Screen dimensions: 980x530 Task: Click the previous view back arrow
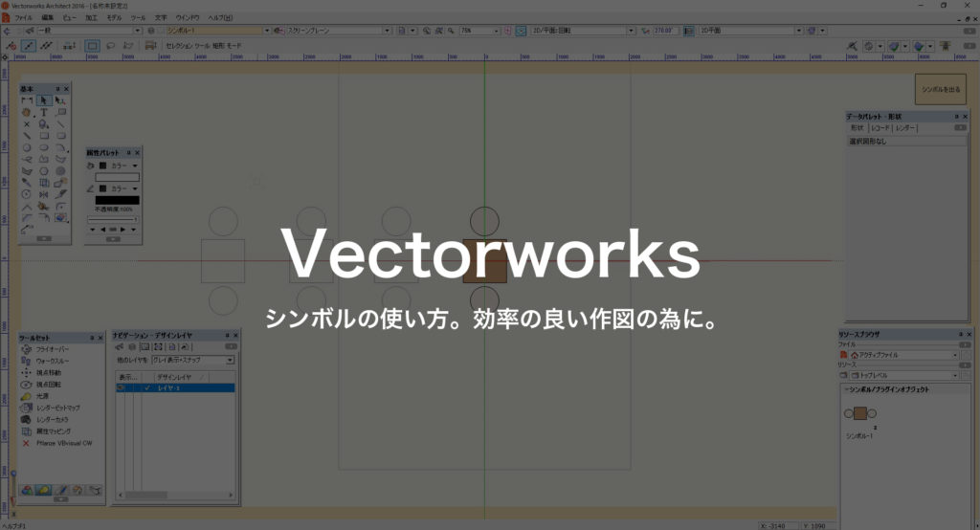point(7,31)
